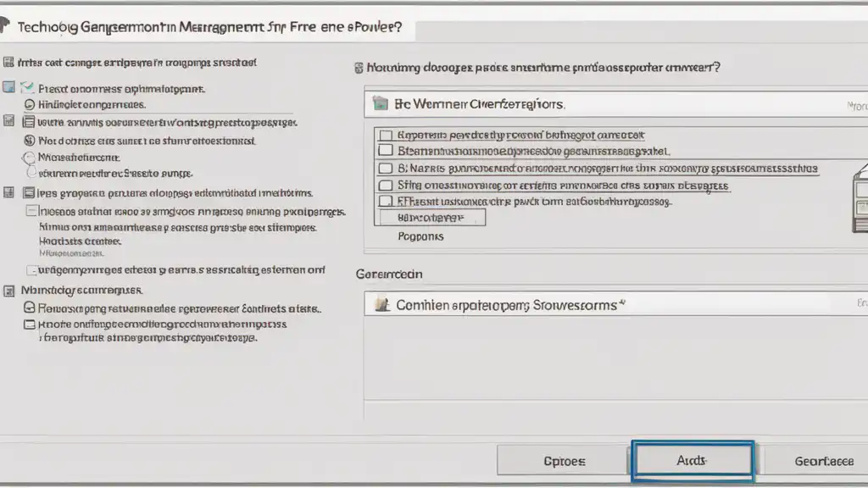Expand the topmost 'Irrtes' section in left panel

tap(8, 62)
